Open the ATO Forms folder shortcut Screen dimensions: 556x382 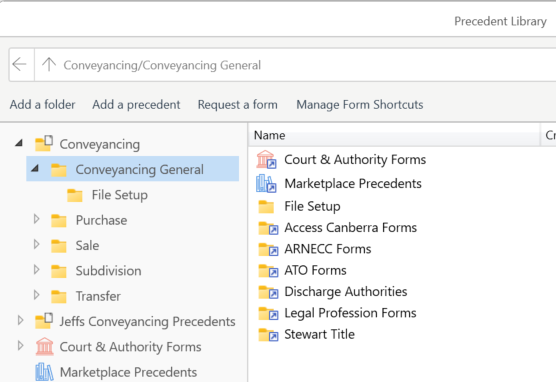pos(315,270)
